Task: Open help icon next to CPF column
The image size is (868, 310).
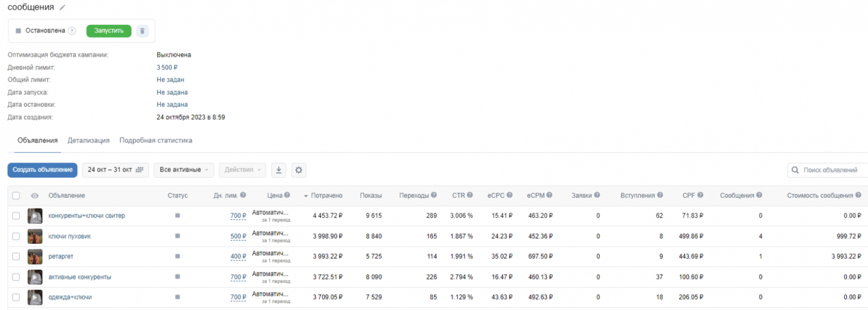Action: click(700, 195)
